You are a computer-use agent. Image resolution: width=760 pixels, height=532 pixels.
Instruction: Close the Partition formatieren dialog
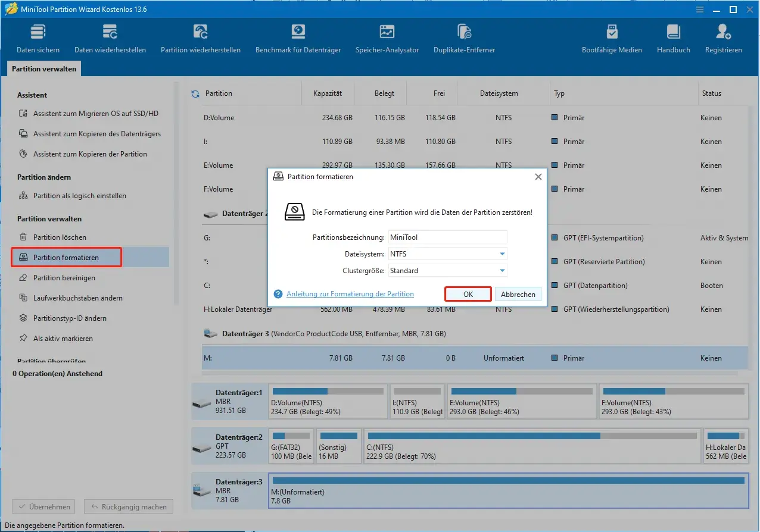538,177
